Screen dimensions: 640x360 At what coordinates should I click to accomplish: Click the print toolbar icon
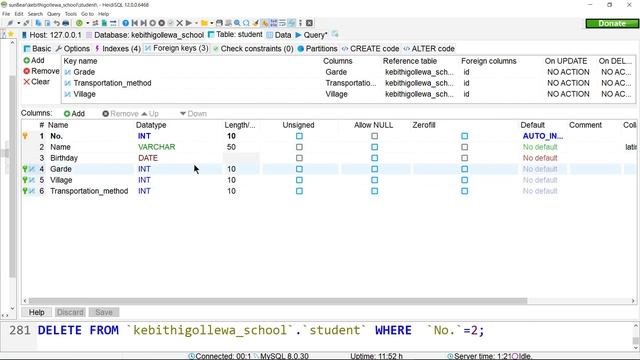coord(66,23)
